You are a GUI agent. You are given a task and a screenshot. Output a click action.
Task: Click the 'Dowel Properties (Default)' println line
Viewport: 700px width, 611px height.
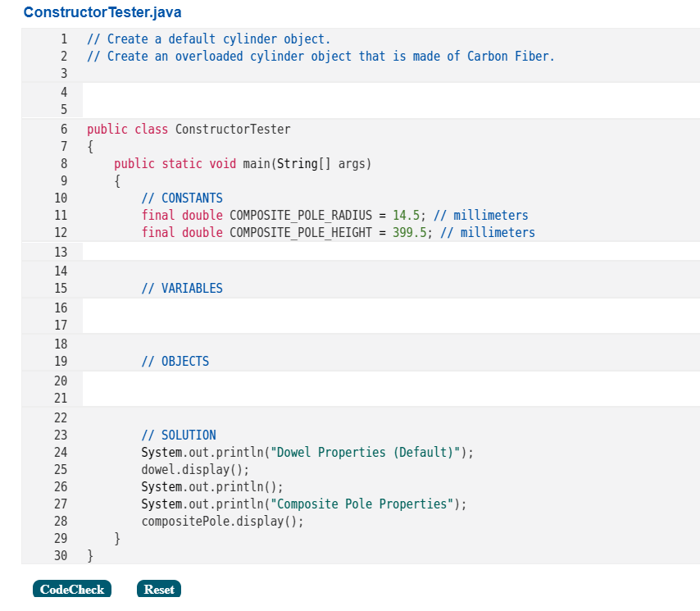click(307, 452)
